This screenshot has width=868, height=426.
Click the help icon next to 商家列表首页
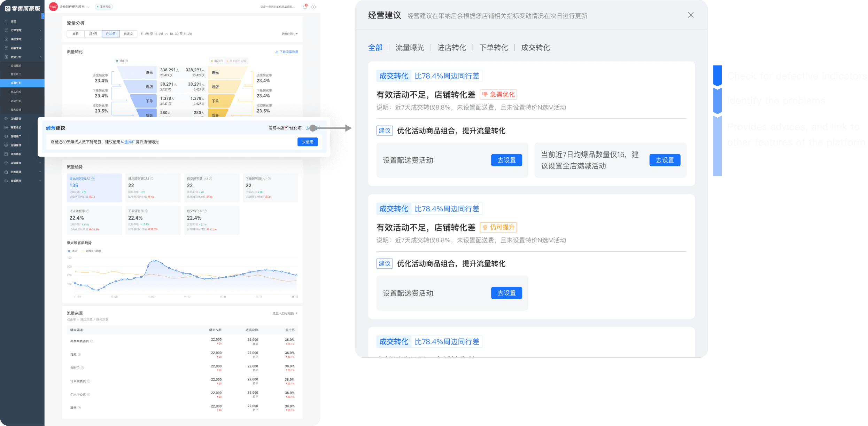point(92,341)
